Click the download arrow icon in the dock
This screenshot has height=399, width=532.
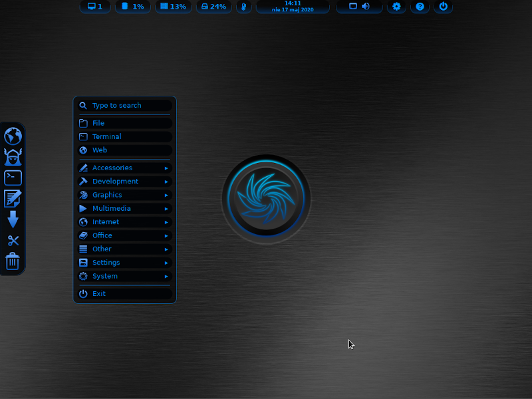pos(13,219)
